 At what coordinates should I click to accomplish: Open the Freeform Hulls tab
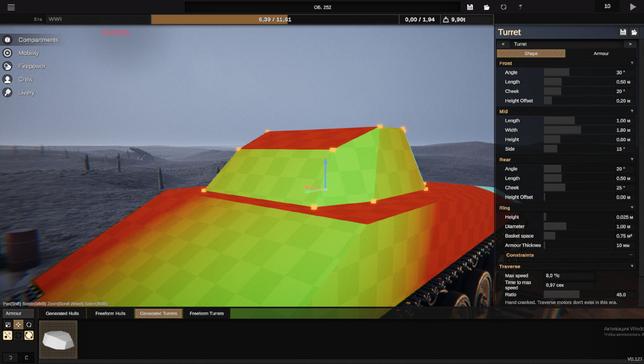(x=111, y=314)
